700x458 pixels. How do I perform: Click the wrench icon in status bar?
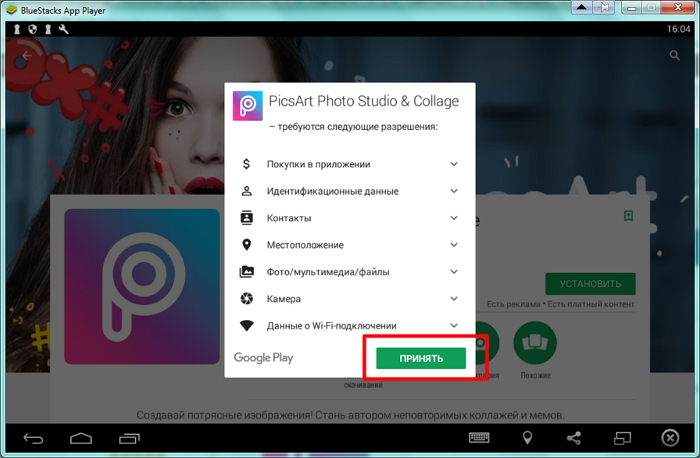coord(63,29)
